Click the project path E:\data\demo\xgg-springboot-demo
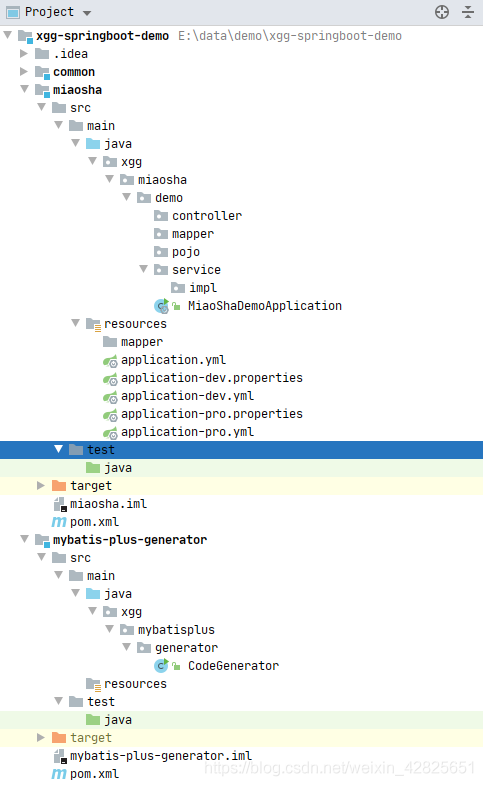483x786 pixels. click(290, 36)
